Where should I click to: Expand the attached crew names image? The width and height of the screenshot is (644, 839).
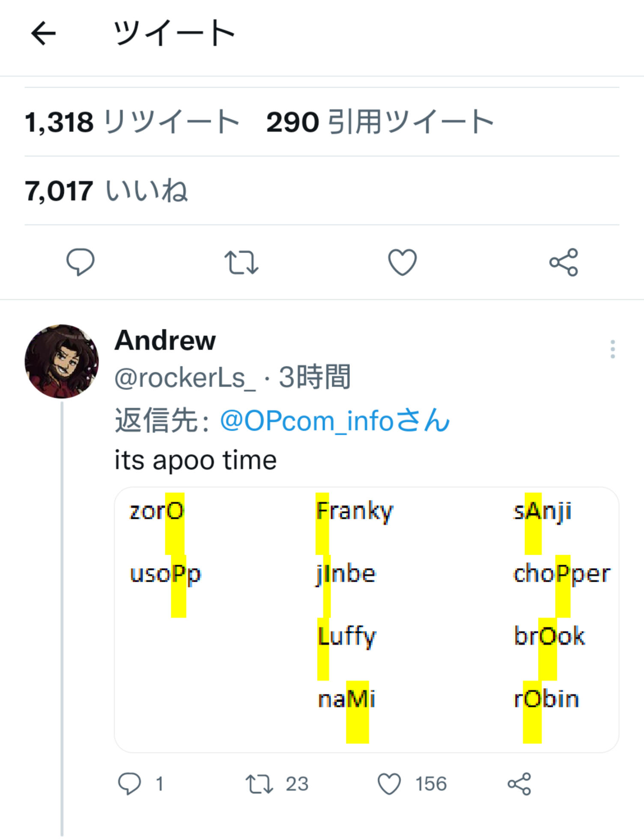click(366, 619)
